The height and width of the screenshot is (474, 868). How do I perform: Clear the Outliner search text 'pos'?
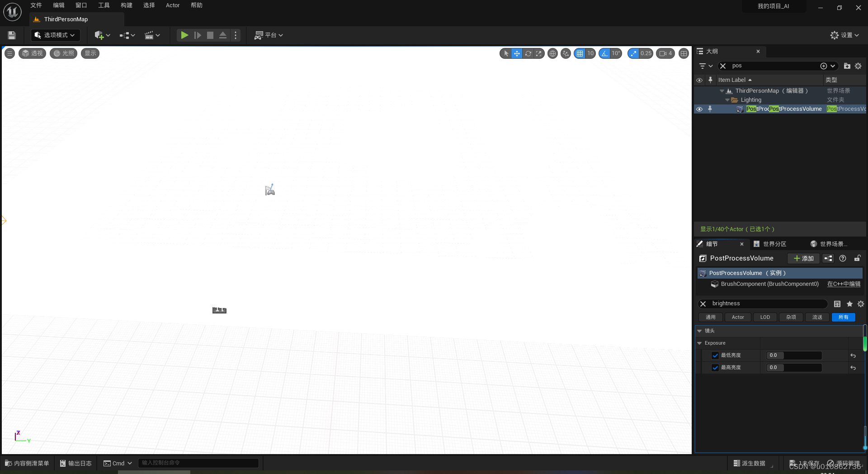pyautogui.click(x=723, y=66)
